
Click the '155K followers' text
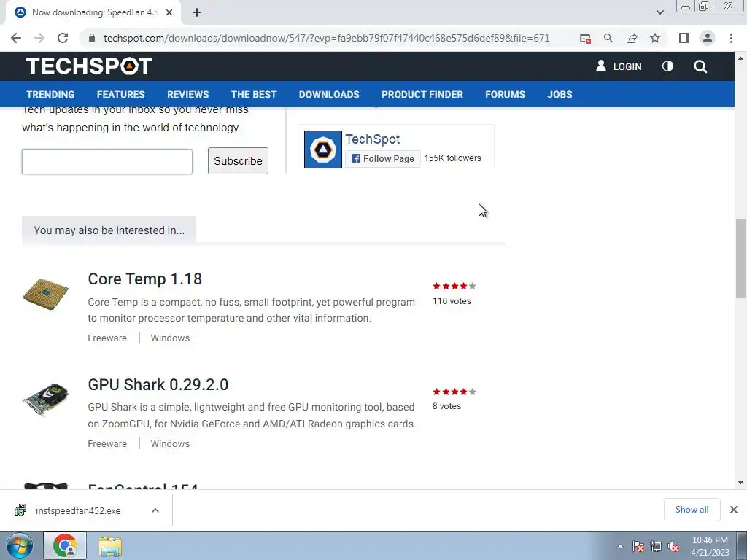pyautogui.click(x=452, y=158)
